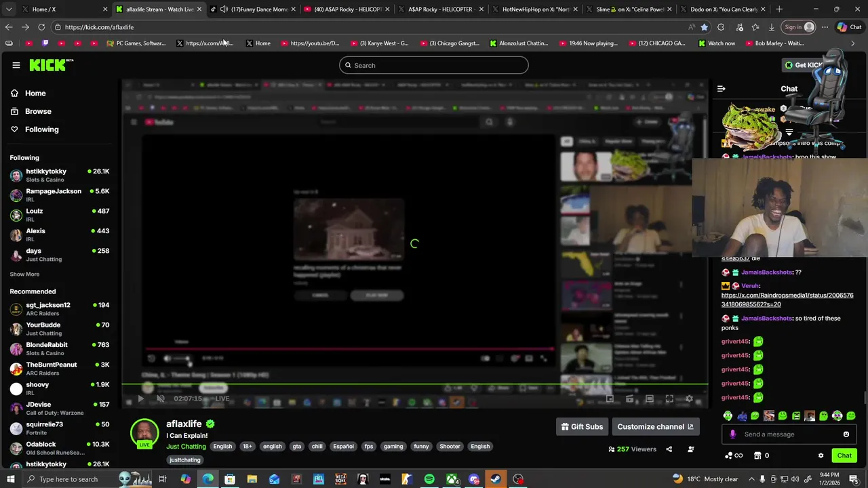Viewport: 868px width, 488px height.
Task: Open Odablock recommended channel
Action: (x=60, y=448)
